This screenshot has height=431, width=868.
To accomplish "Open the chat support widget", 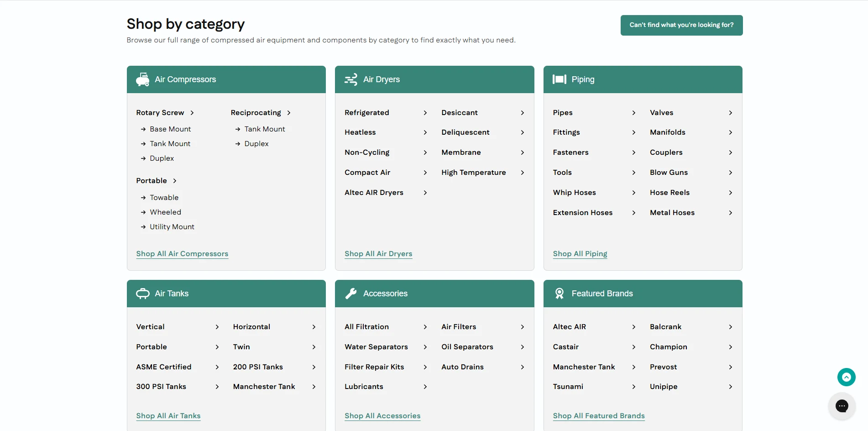I will click(x=842, y=406).
